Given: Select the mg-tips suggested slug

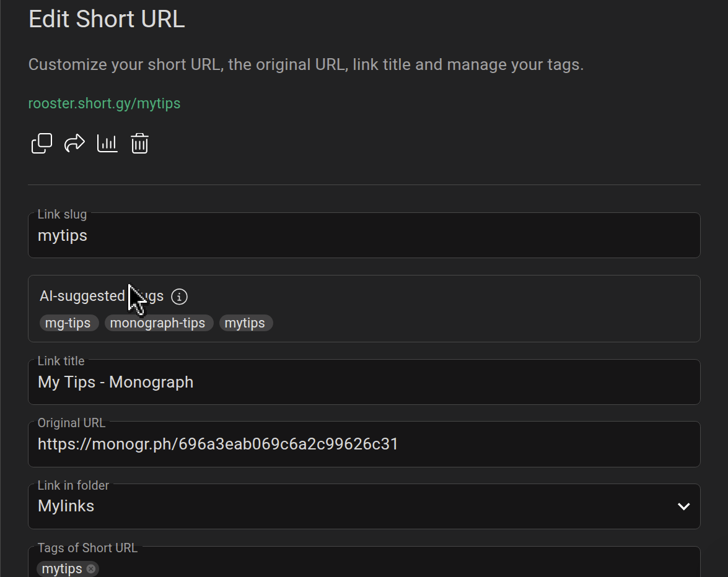Looking at the screenshot, I should 68,323.
